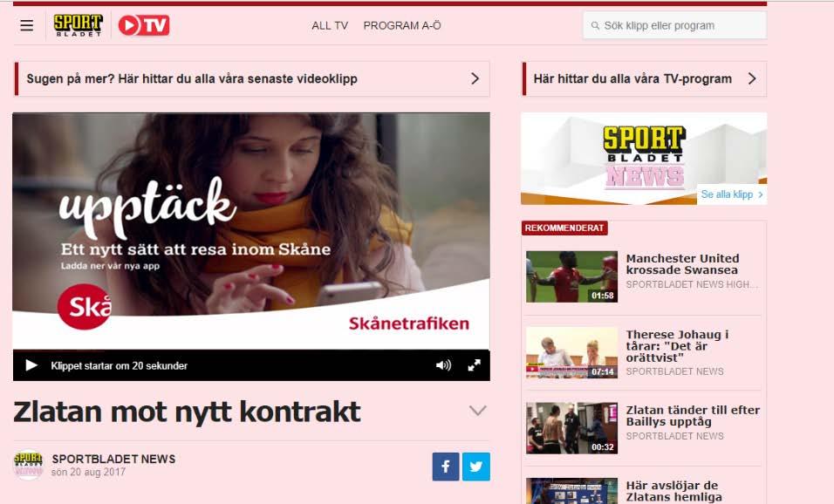Viewport: 834px width, 504px height.
Task: Share the clip on Facebook
Action: coord(446,467)
